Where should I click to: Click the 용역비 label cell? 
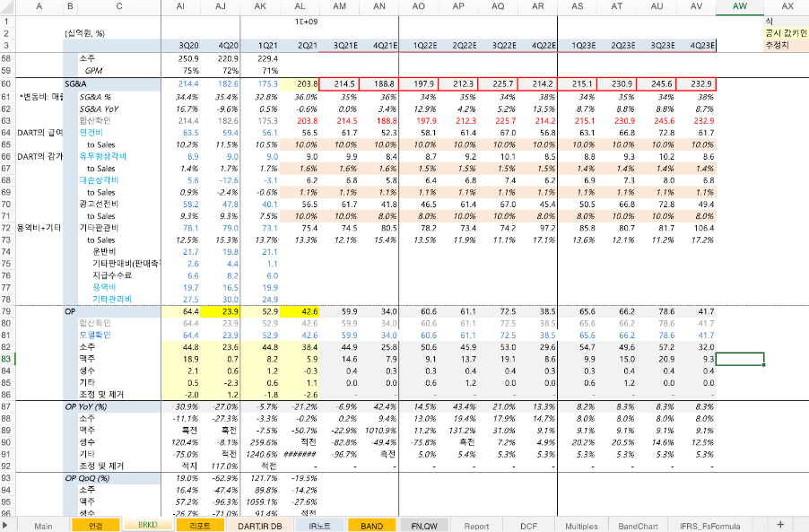click(119, 287)
